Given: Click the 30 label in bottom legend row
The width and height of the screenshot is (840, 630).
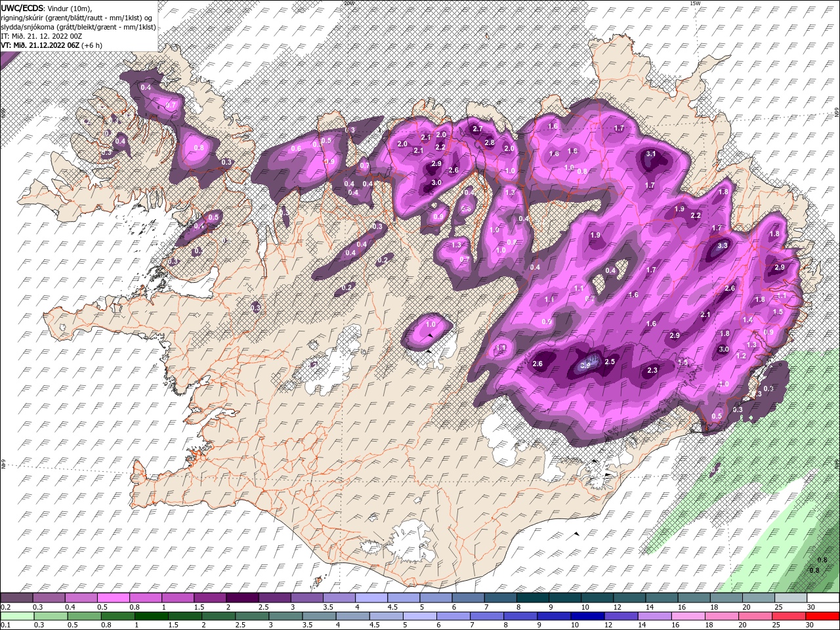Looking at the screenshot, I should (810, 625).
